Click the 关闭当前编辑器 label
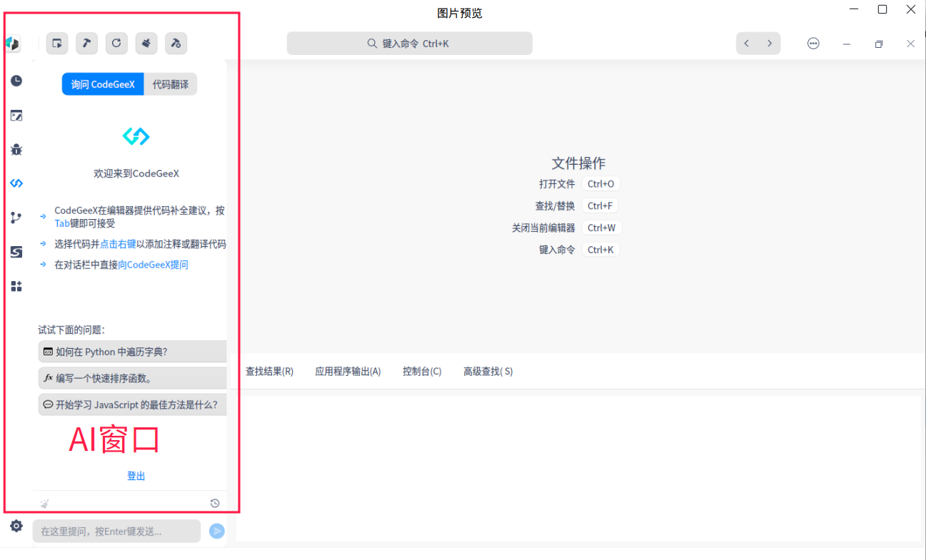926x560 pixels. 543,228
